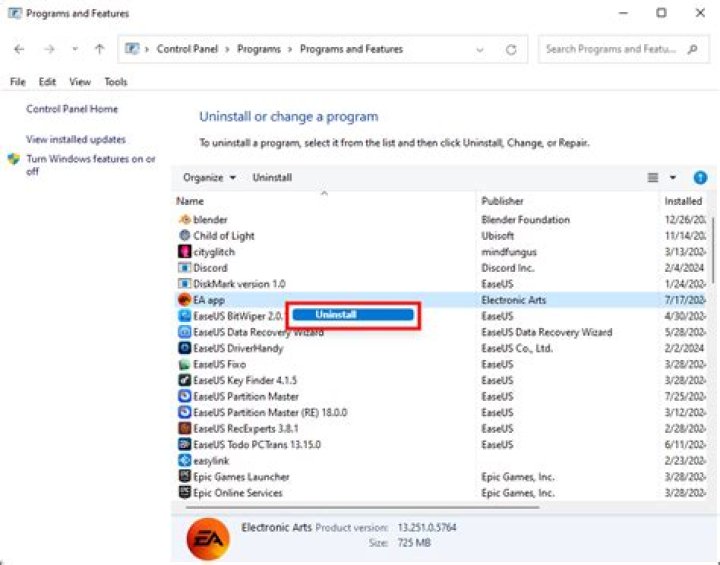The image size is (720, 565).
Task: Click the horizontal list scrollbar
Action: (x=363, y=507)
